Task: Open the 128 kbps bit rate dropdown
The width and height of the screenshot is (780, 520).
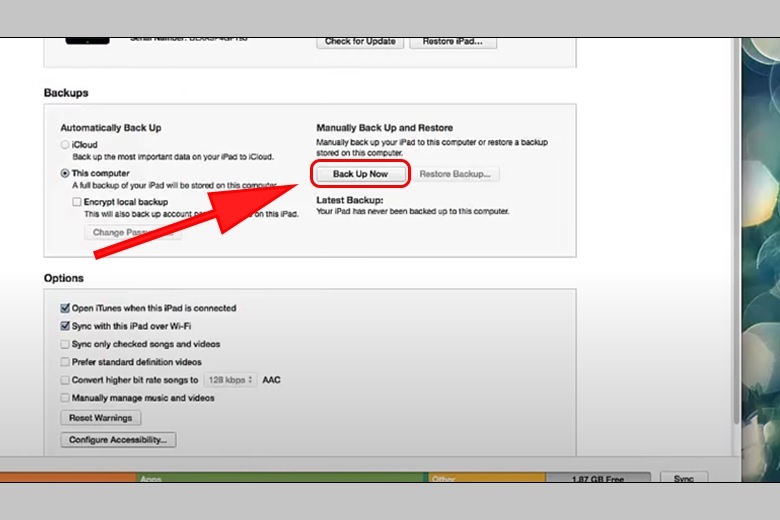Action: pyautogui.click(x=230, y=380)
